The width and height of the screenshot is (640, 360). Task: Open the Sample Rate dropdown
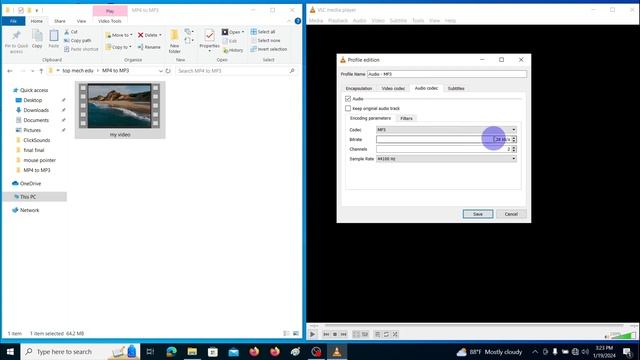click(446, 159)
